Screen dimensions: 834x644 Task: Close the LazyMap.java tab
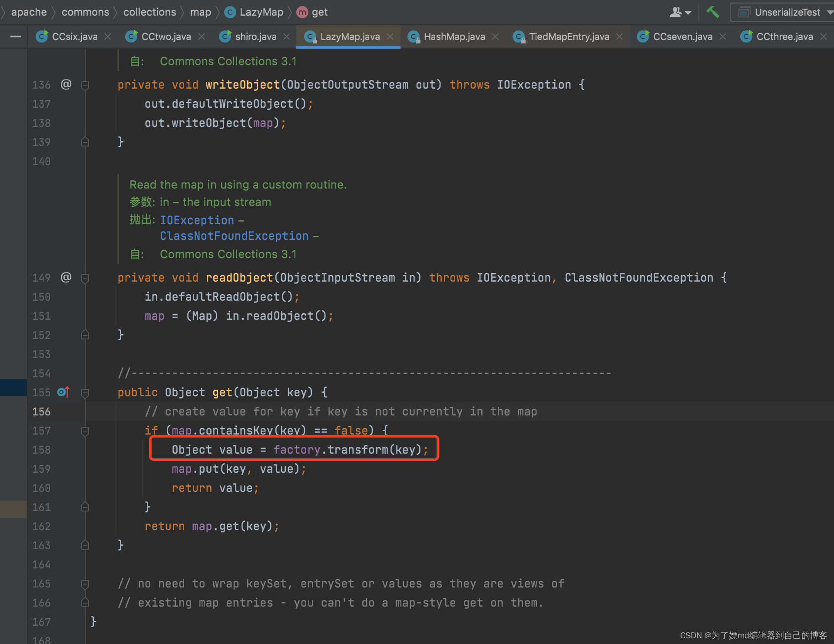(x=390, y=37)
